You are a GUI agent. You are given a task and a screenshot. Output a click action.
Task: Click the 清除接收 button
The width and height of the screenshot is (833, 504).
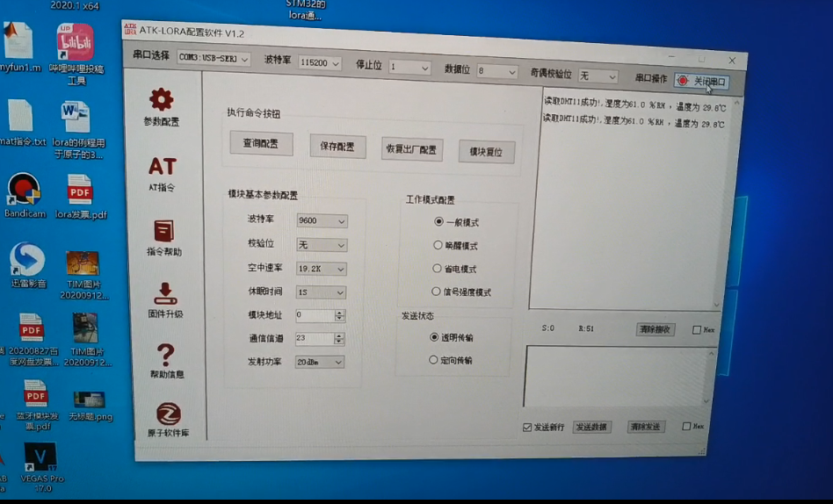tap(655, 329)
